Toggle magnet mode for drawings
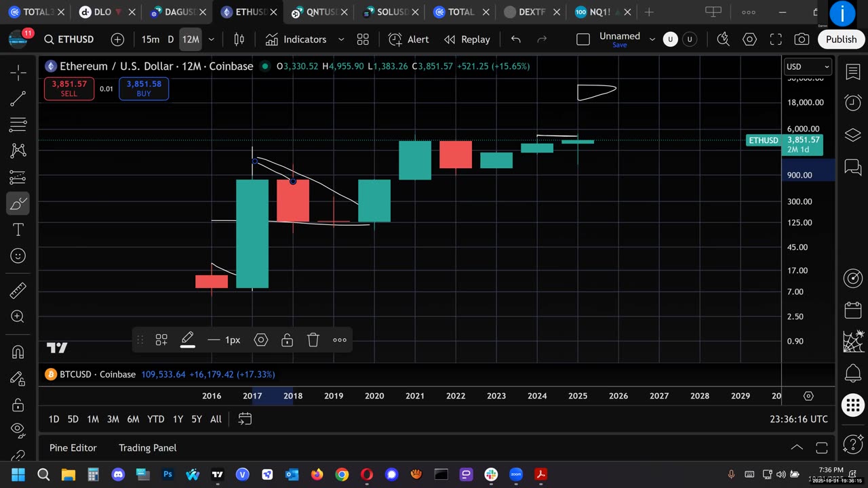 (x=18, y=352)
